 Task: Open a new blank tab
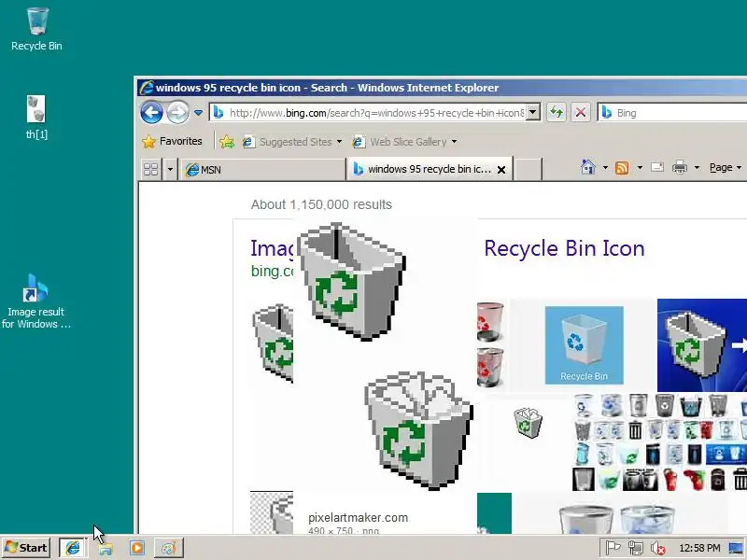(528, 170)
